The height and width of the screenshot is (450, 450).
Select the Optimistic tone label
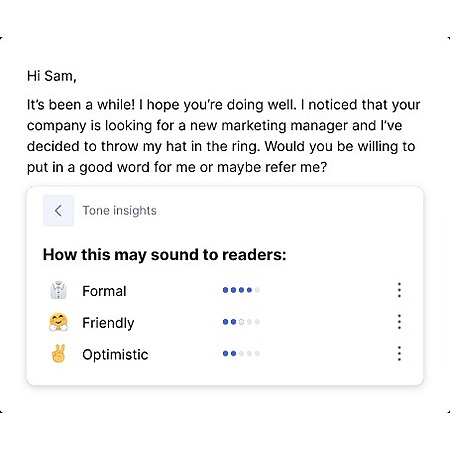(115, 355)
